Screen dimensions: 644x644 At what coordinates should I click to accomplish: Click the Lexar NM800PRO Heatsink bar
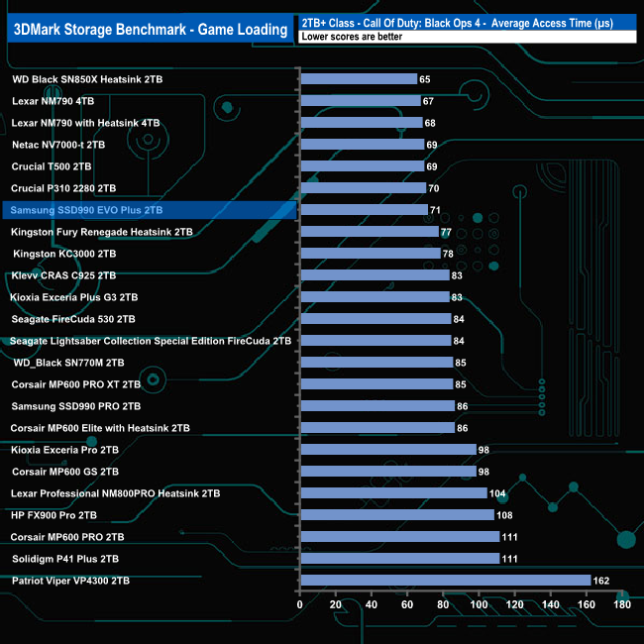click(394, 492)
